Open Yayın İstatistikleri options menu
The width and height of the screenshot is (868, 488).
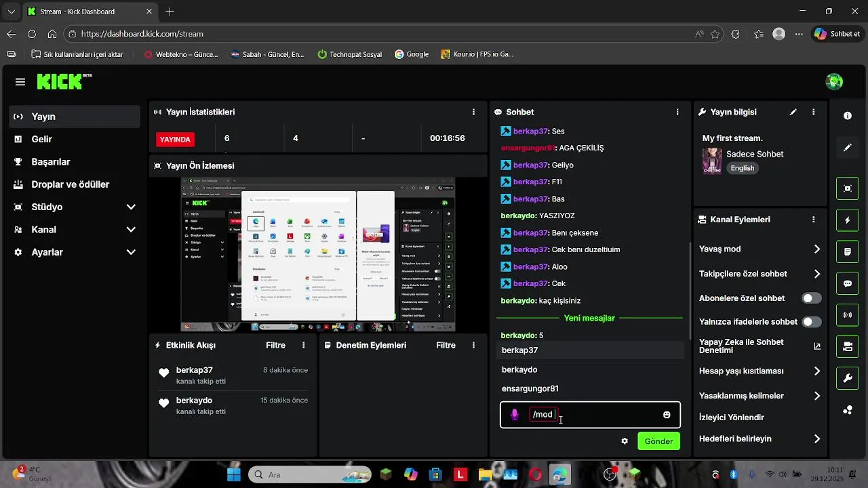click(473, 112)
